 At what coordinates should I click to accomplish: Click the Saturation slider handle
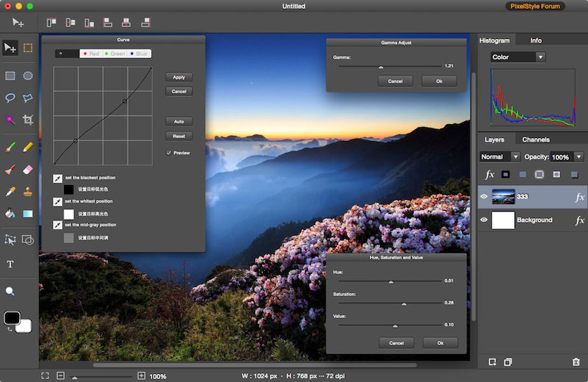404,303
